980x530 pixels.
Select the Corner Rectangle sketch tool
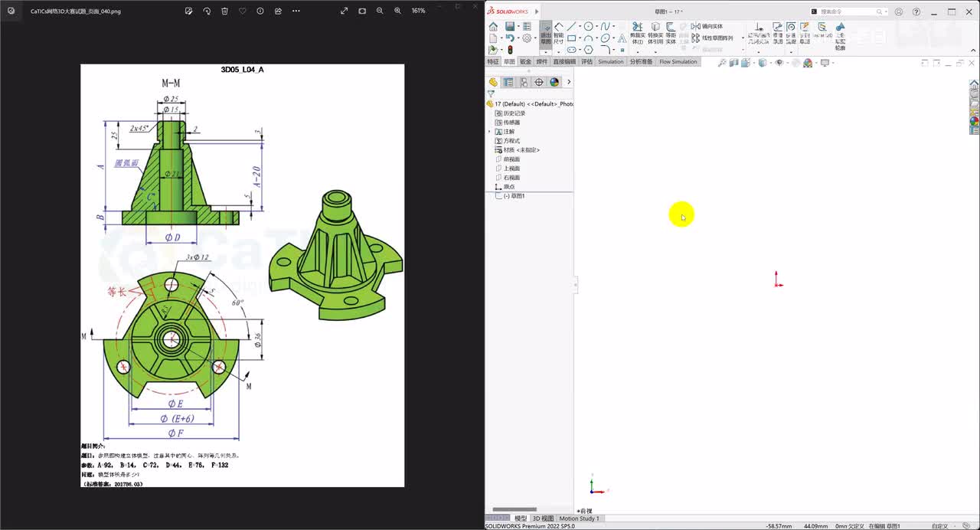[x=571, y=38]
